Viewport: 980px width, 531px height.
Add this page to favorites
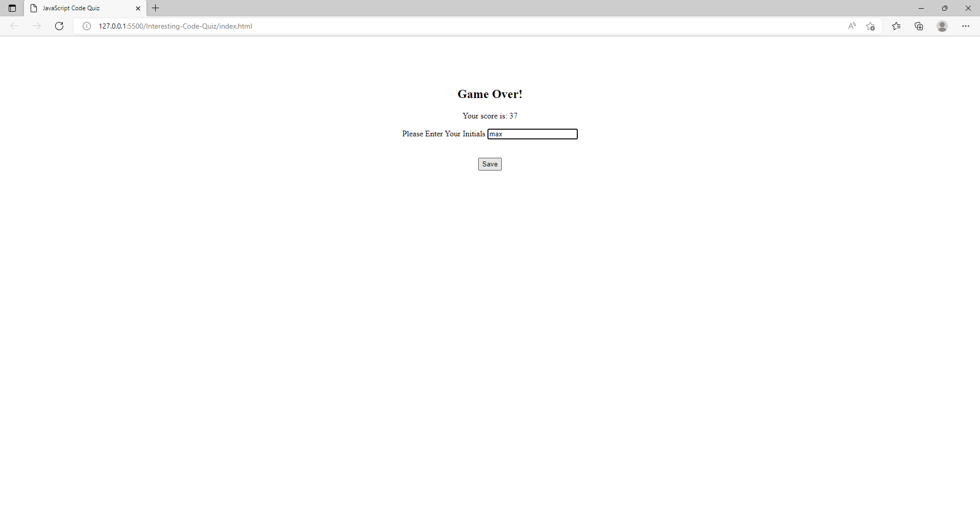[871, 26]
